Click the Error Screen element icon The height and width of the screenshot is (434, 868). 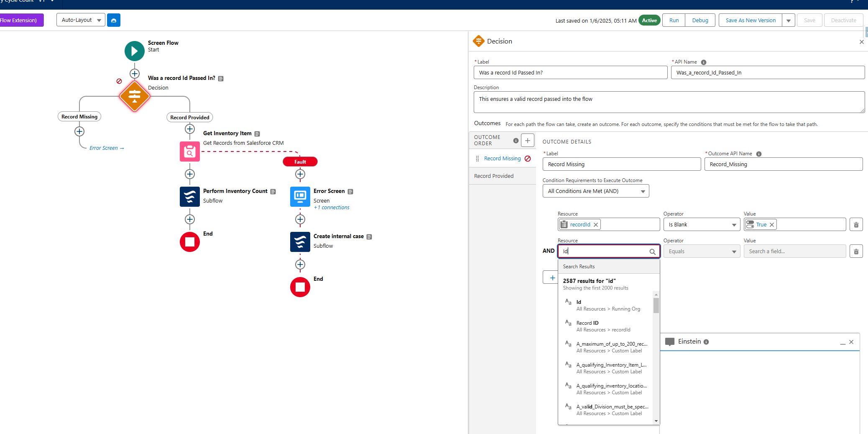pyautogui.click(x=300, y=197)
